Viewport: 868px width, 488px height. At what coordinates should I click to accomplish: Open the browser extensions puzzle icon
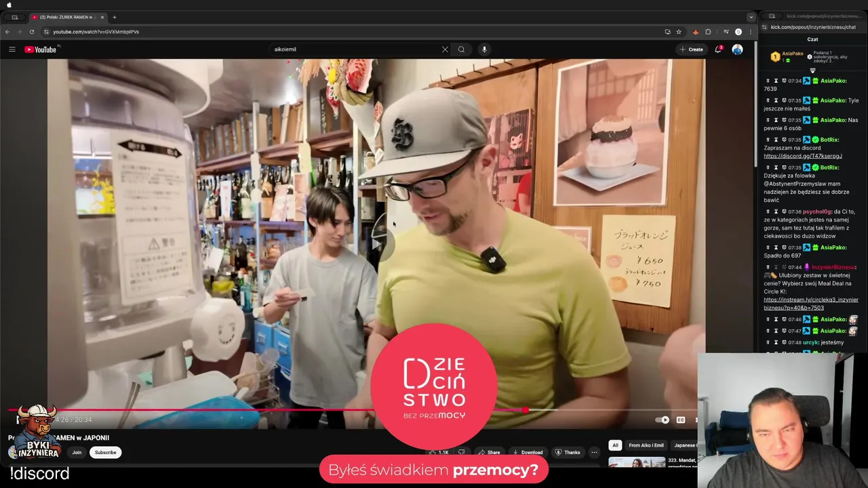coord(708,32)
